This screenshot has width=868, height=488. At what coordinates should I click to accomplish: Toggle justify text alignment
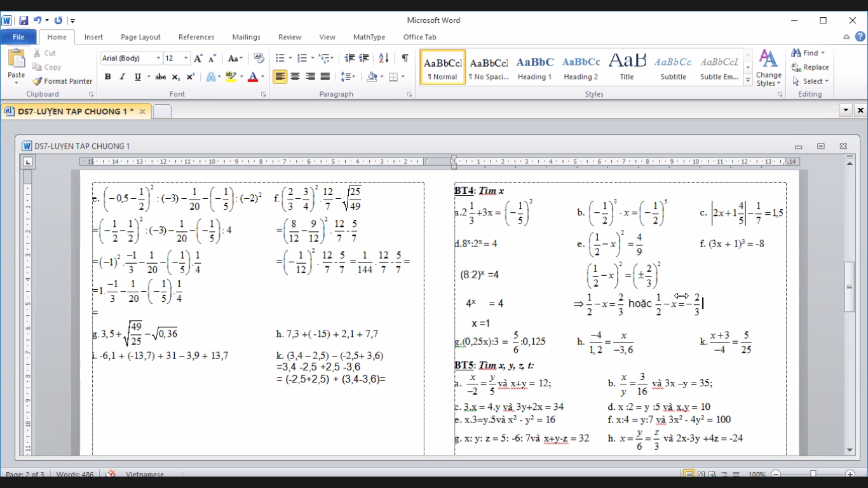tap(325, 77)
